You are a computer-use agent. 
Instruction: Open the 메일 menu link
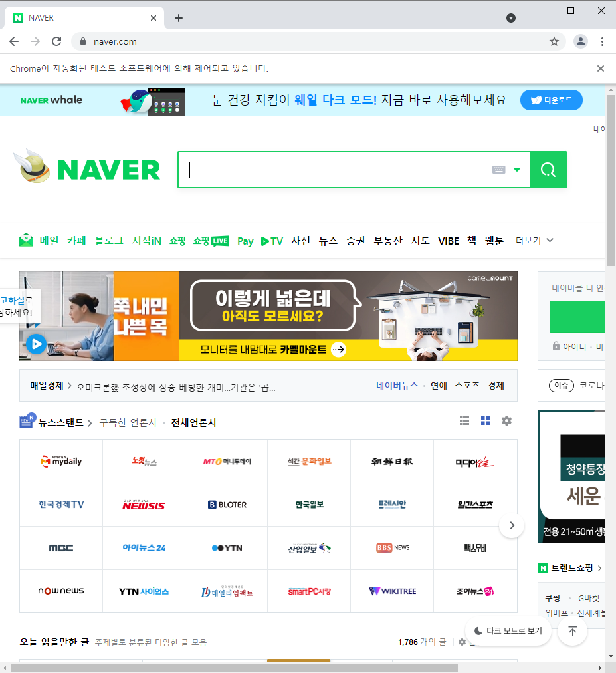[x=49, y=241]
